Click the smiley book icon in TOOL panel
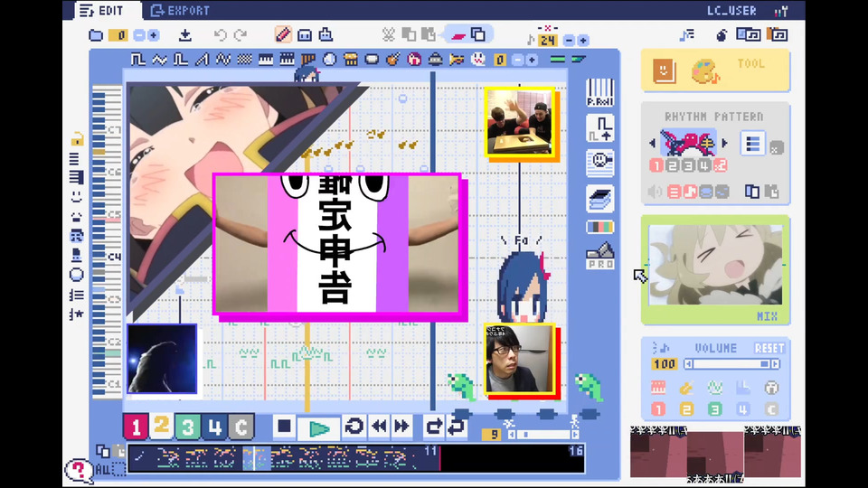868x488 pixels. (x=664, y=70)
